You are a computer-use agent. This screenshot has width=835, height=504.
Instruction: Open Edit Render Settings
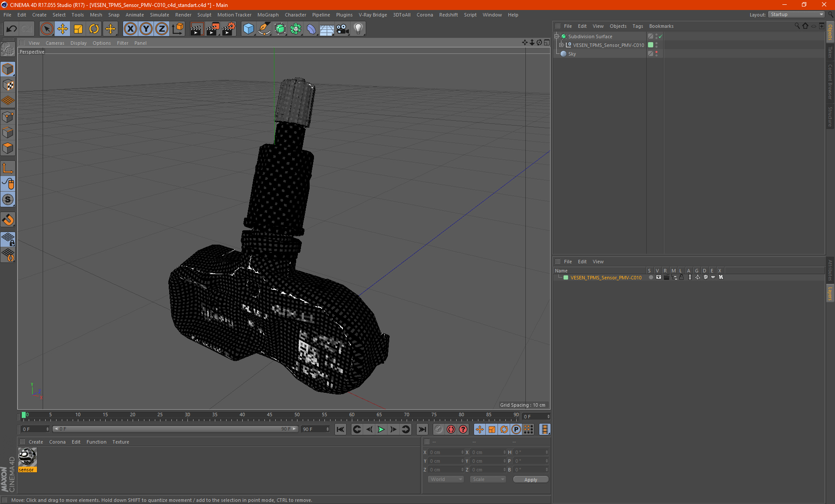229,29
